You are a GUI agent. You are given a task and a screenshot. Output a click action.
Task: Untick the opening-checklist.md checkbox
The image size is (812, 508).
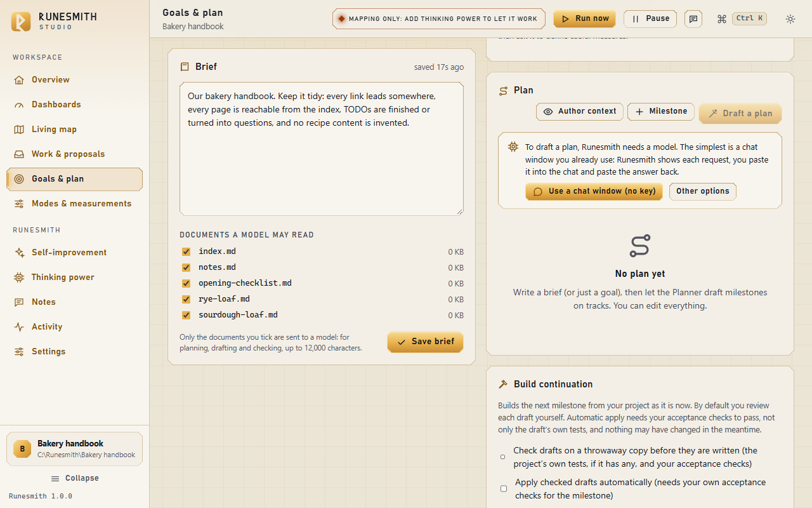click(x=186, y=283)
